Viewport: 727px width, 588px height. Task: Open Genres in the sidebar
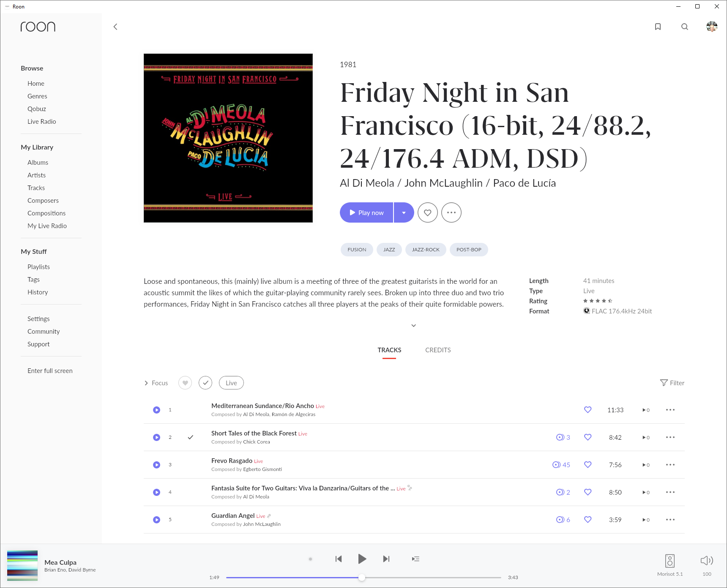pos(37,96)
